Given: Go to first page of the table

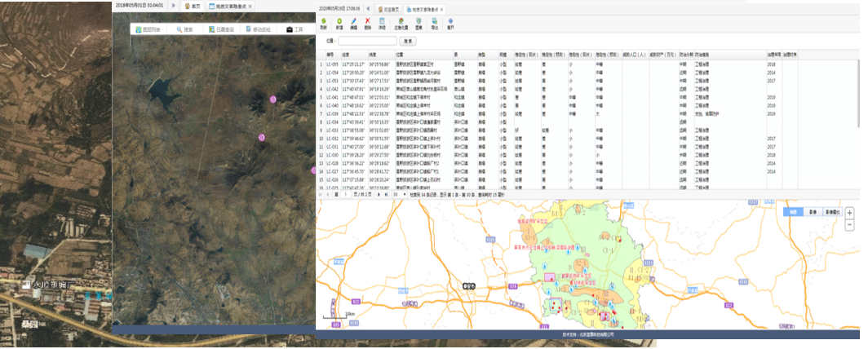Looking at the screenshot, I should (321, 195).
